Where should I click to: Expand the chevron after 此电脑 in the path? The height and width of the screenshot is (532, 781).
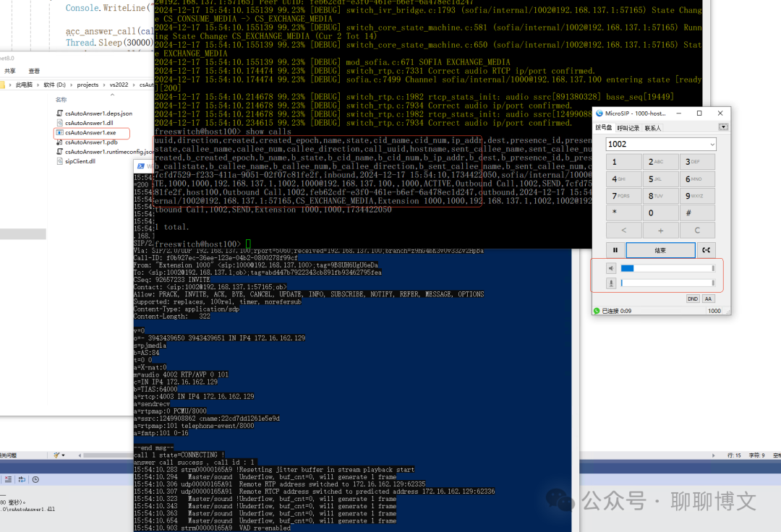coord(38,85)
